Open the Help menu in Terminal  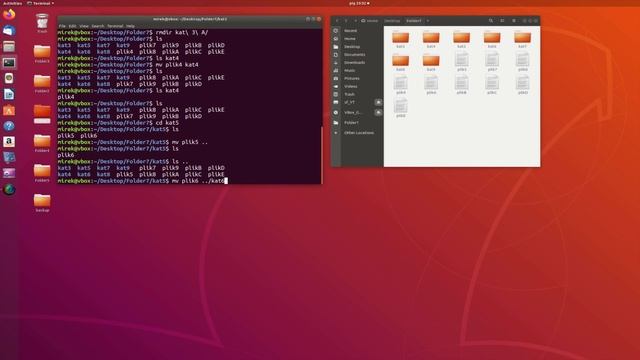pos(130,26)
